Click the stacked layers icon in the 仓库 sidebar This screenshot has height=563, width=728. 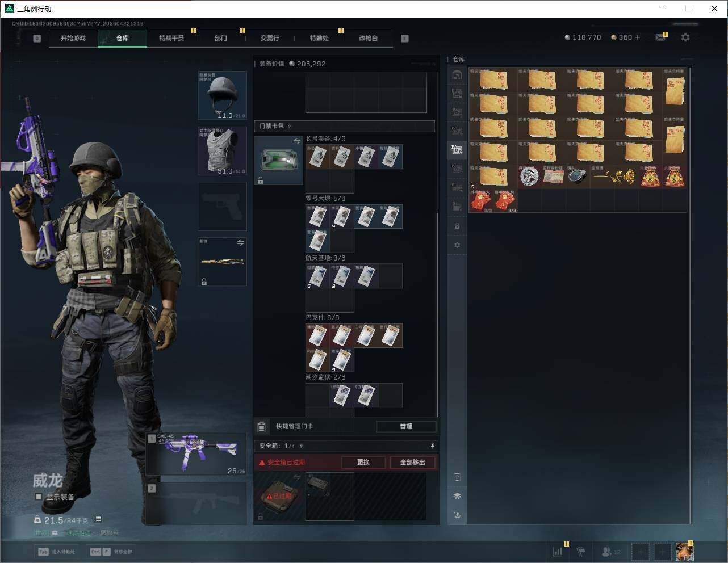point(457,496)
